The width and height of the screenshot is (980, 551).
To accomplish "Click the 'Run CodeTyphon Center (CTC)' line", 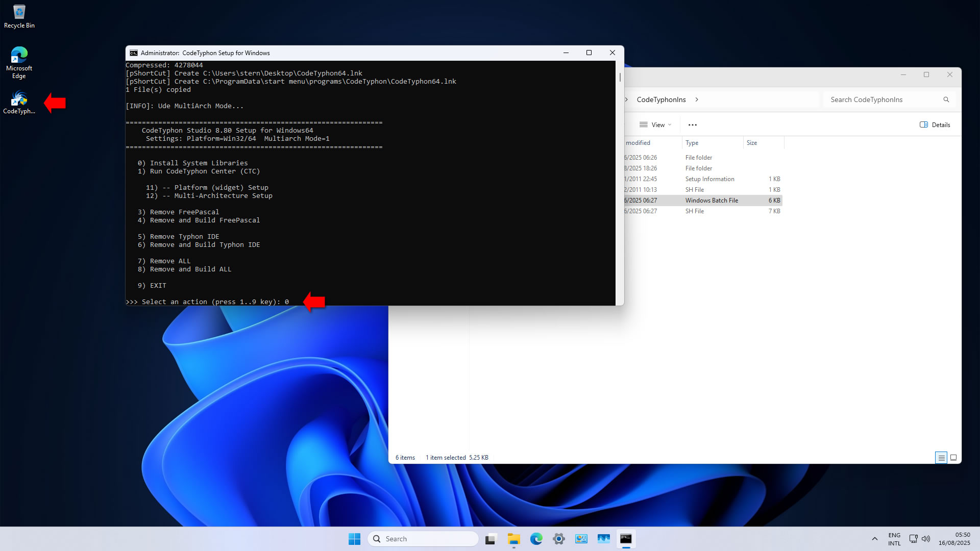I will tap(199, 171).
